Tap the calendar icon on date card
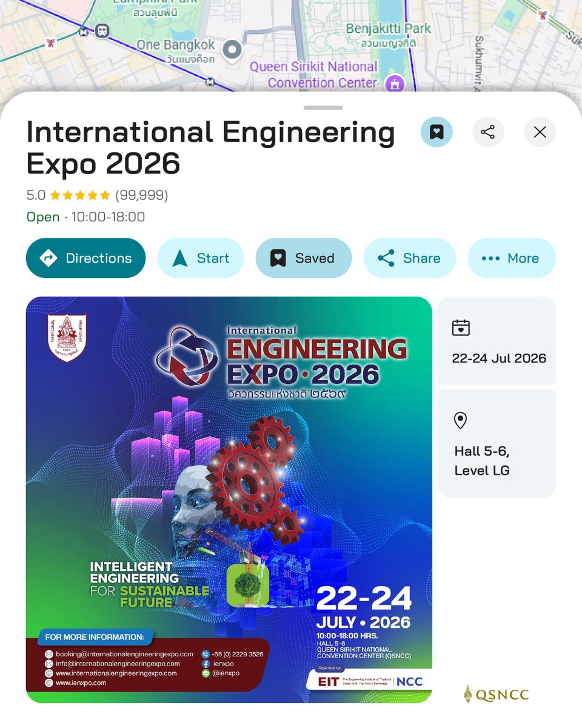 pyautogui.click(x=461, y=328)
